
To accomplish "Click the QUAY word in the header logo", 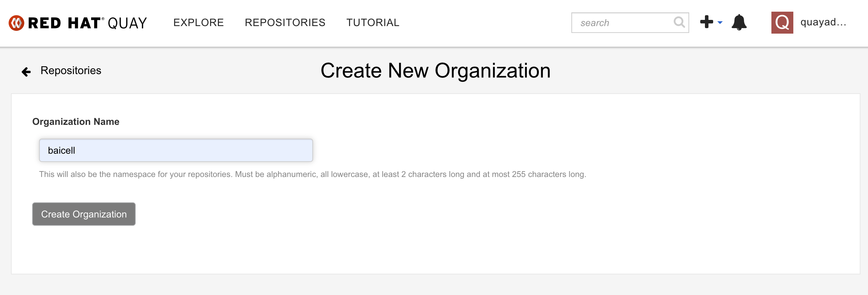I will pyautogui.click(x=127, y=23).
